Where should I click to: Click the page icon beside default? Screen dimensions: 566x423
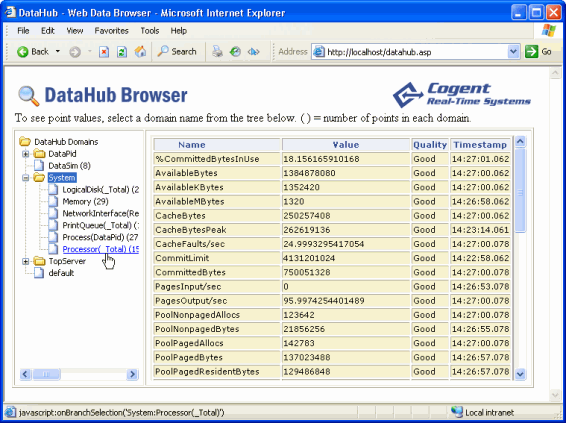click(x=39, y=273)
